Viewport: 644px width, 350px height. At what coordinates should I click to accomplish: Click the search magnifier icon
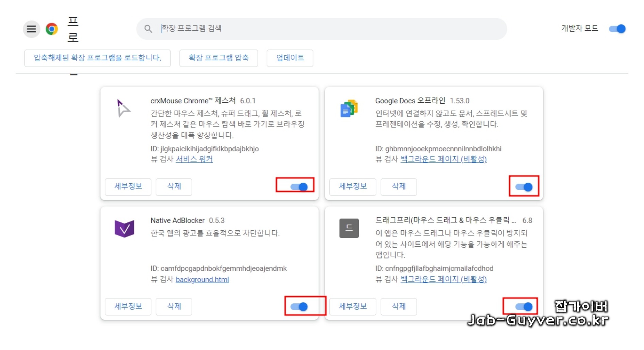(148, 29)
